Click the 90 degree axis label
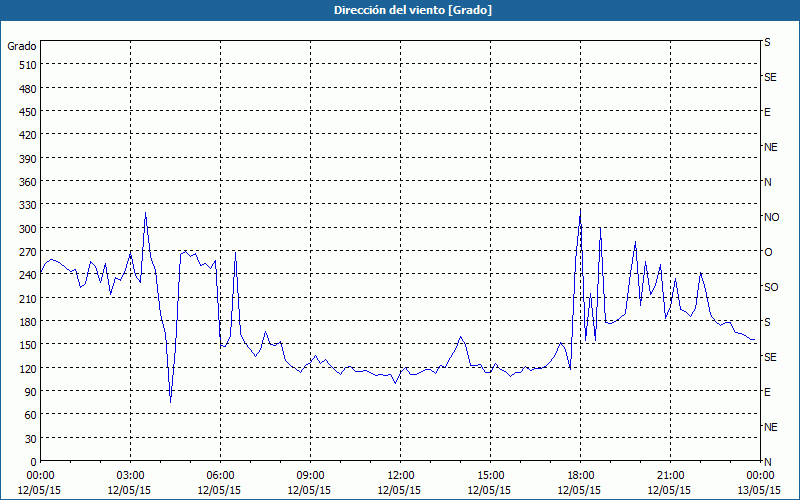The width and height of the screenshot is (800, 500). (31, 392)
